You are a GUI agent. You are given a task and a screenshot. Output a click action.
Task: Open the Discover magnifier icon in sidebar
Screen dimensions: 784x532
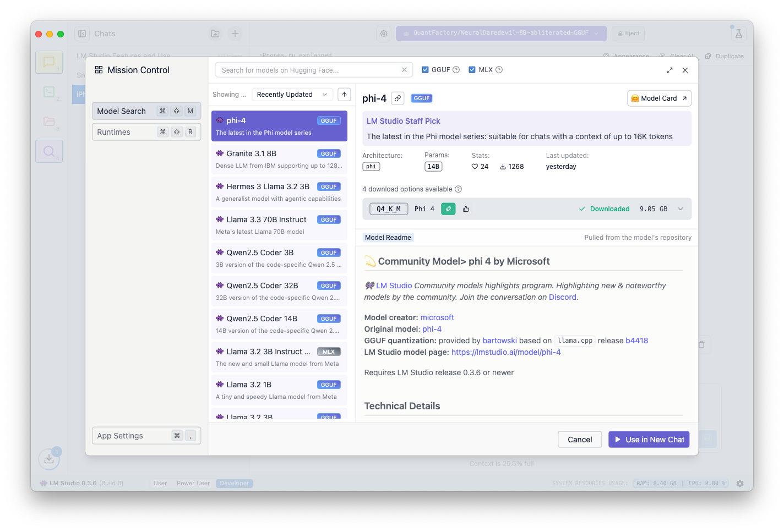click(49, 151)
